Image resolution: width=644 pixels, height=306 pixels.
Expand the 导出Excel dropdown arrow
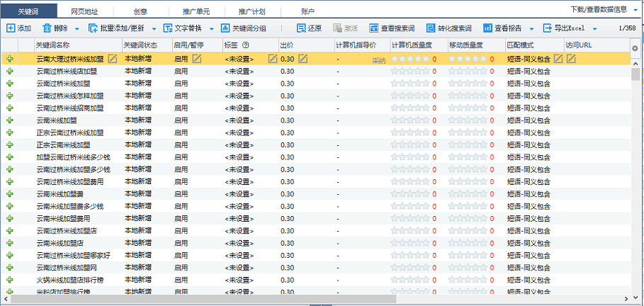pos(594,29)
